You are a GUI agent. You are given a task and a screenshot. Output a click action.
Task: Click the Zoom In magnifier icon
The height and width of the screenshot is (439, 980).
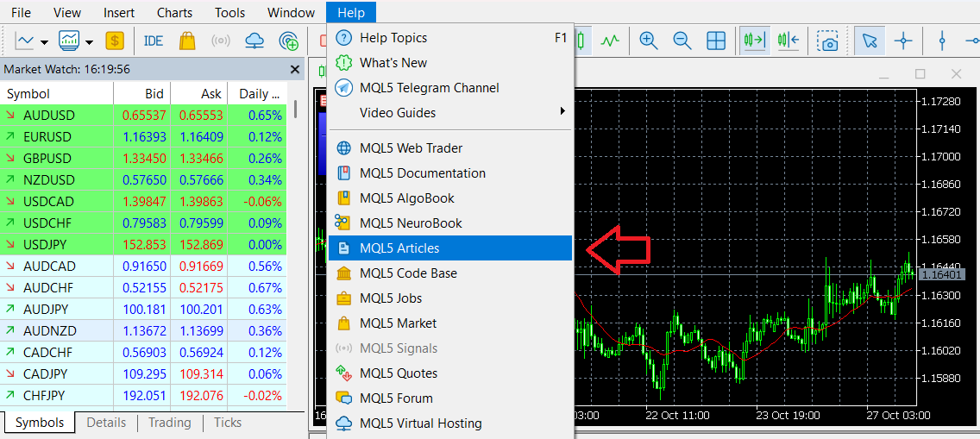point(649,41)
